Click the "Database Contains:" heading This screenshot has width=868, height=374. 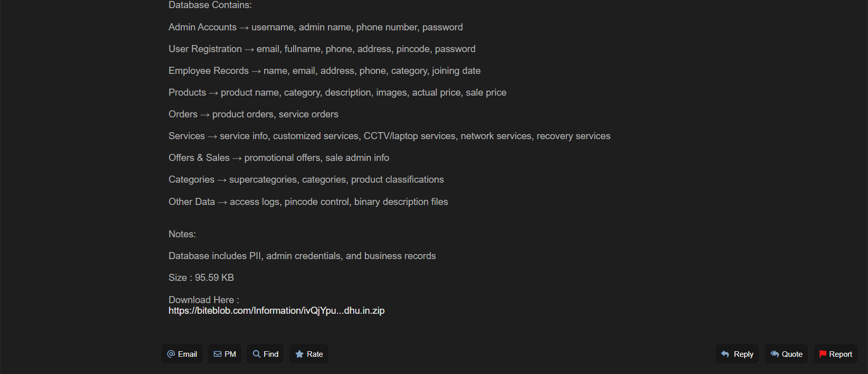[210, 5]
